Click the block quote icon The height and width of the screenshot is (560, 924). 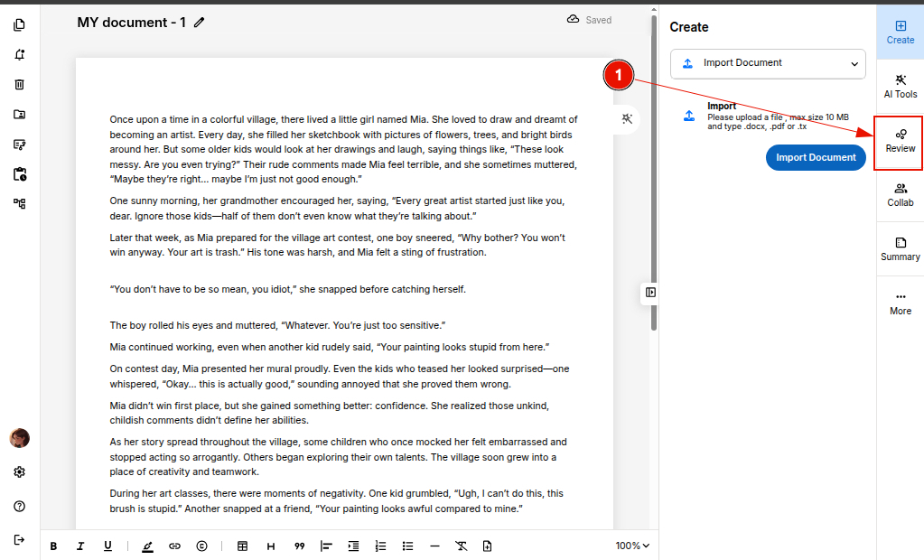299,546
